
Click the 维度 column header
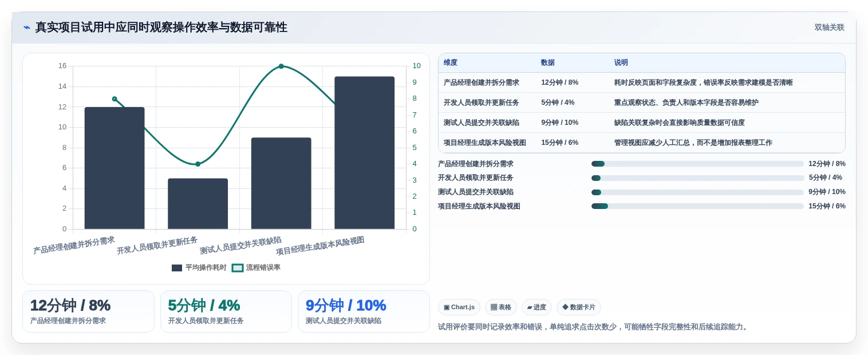tap(451, 63)
